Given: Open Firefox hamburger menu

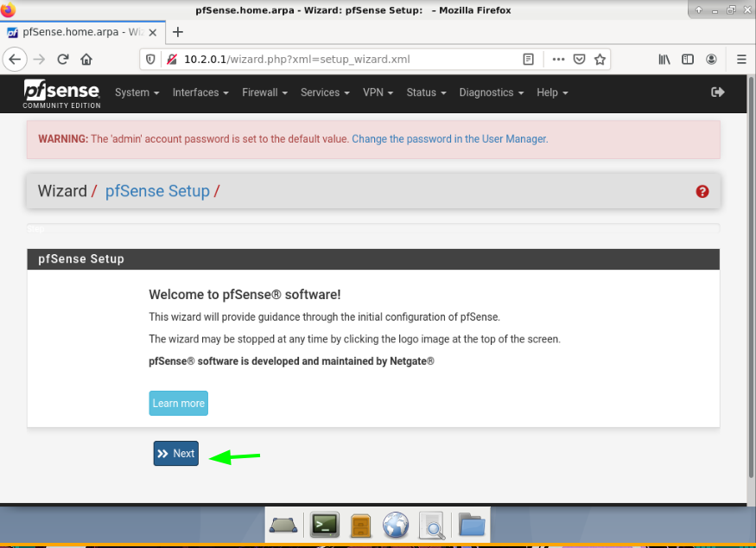Looking at the screenshot, I should [x=741, y=60].
